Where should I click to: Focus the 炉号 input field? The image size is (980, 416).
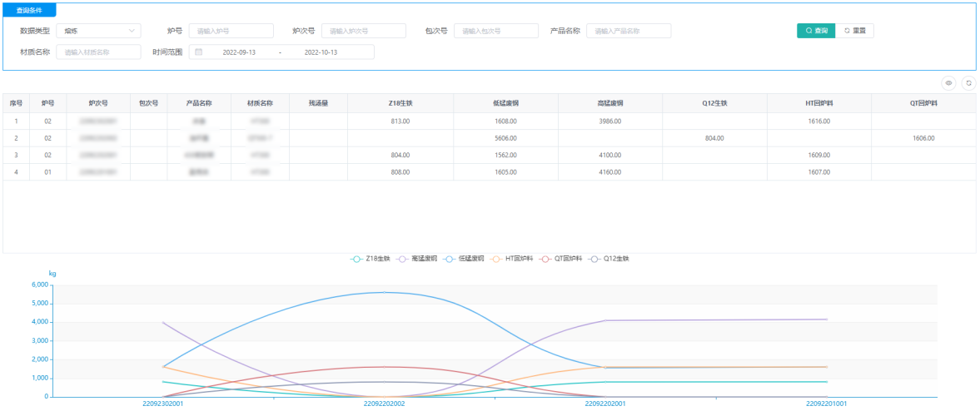231,31
